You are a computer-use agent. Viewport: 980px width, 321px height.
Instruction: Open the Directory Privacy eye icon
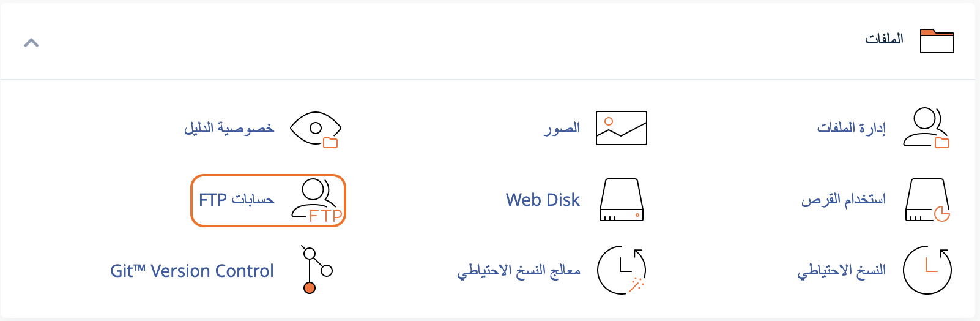coord(316,129)
